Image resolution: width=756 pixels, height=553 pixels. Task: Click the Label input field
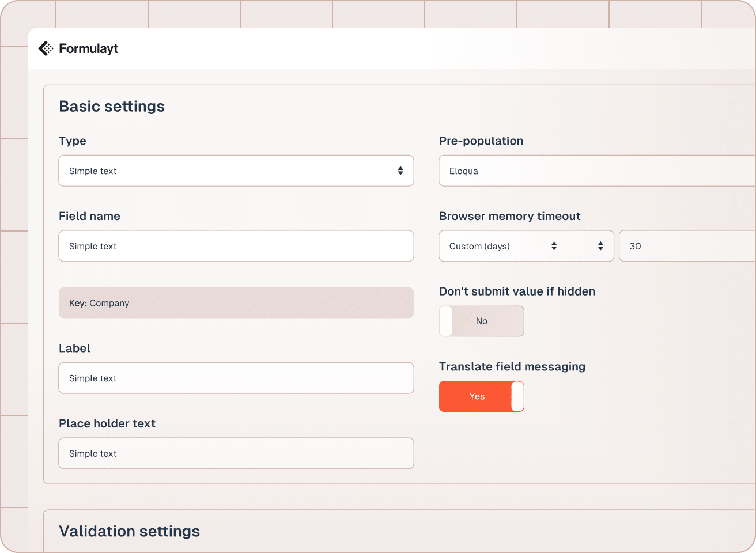236,378
